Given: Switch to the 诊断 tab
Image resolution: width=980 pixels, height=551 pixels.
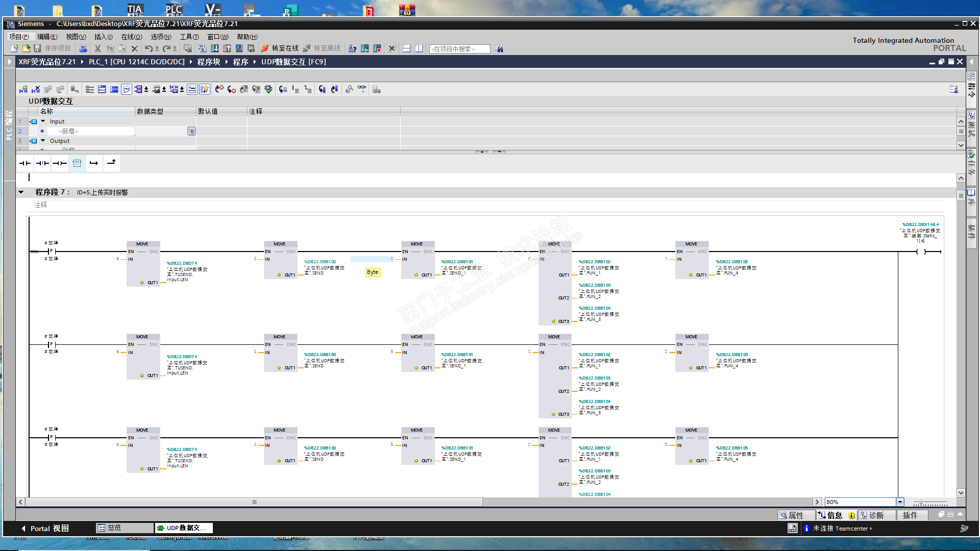Looking at the screenshot, I should click(876, 515).
